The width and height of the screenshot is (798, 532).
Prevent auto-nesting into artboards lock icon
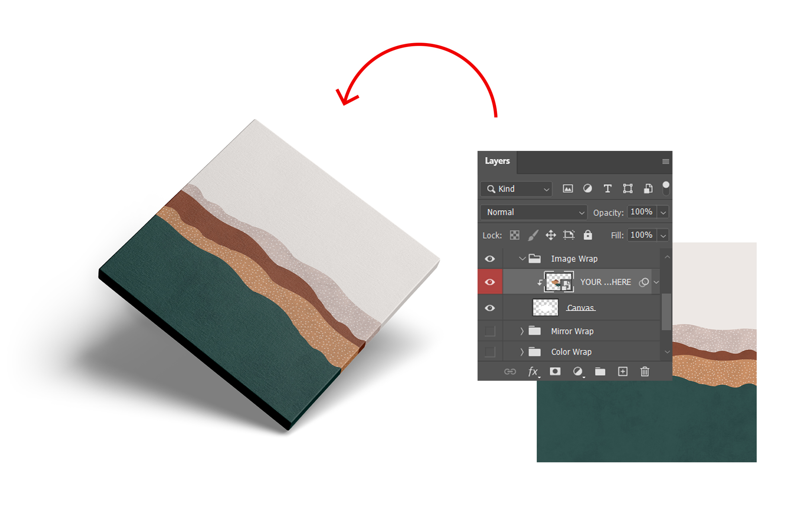coord(569,235)
